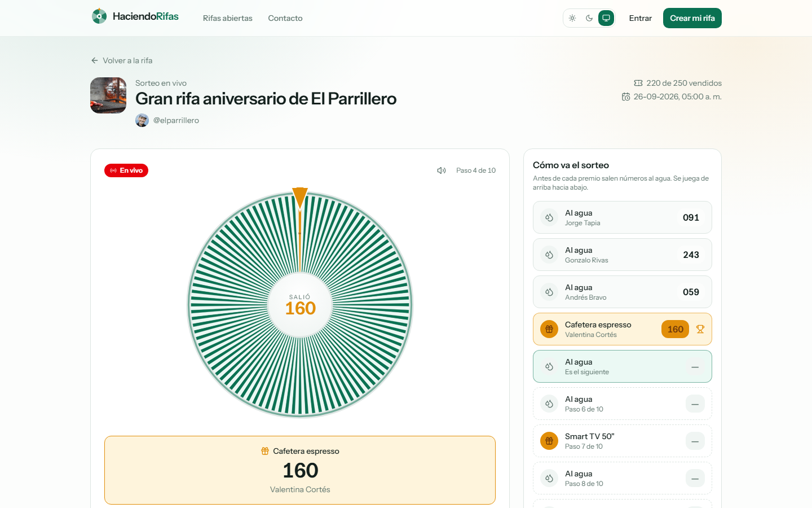Image resolution: width=812 pixels, height=508 pixels.
Task: Click dash placeholder in Smart TV 50" row
Action: pyautogui.click(x=695, y=441)
